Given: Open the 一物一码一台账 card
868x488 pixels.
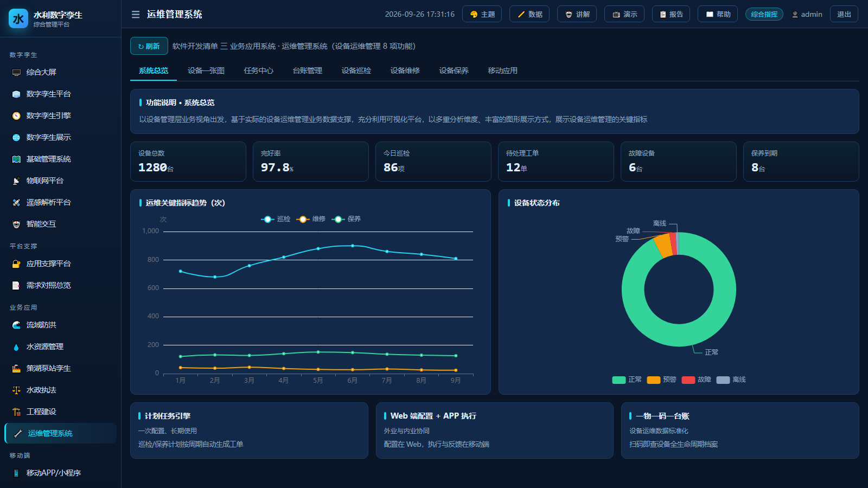Looking at the screenshot, I should [740, 431].
